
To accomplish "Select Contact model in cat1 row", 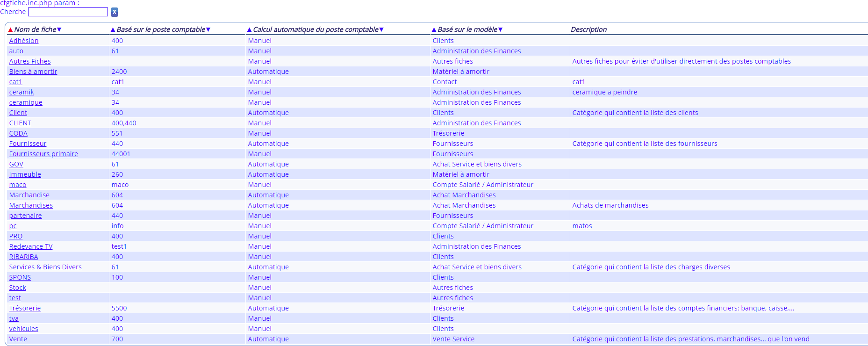I will [445, 82].
